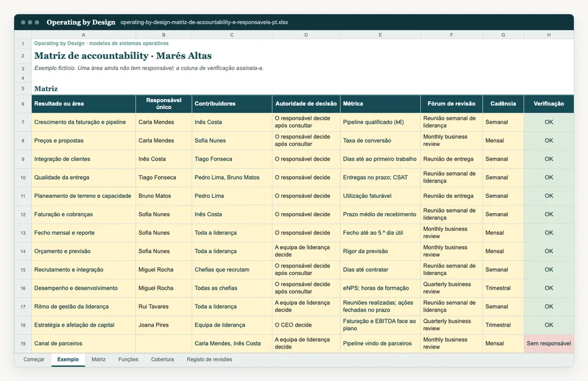Select the empty responsável cell for Canal de parceiros
This screenshot has height=381, width=588.
(x=164, y=344)
